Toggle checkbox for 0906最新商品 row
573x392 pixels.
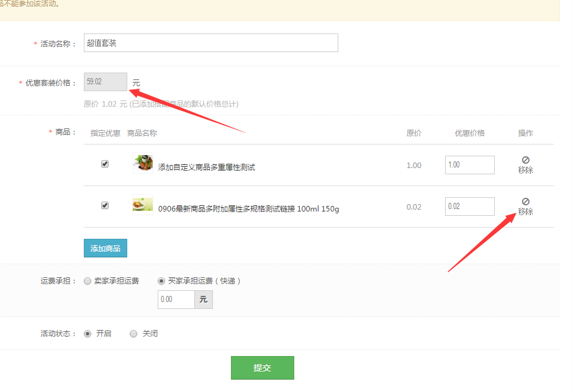point(105,205)
